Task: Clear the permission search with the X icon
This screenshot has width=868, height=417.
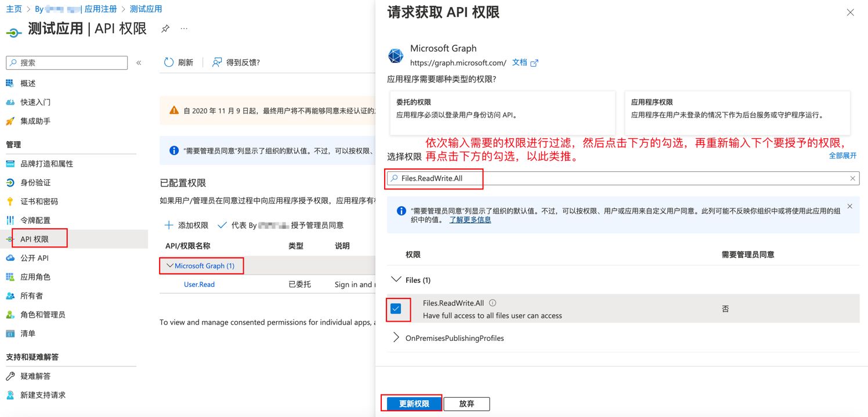Action: click(x=852, y=178)
